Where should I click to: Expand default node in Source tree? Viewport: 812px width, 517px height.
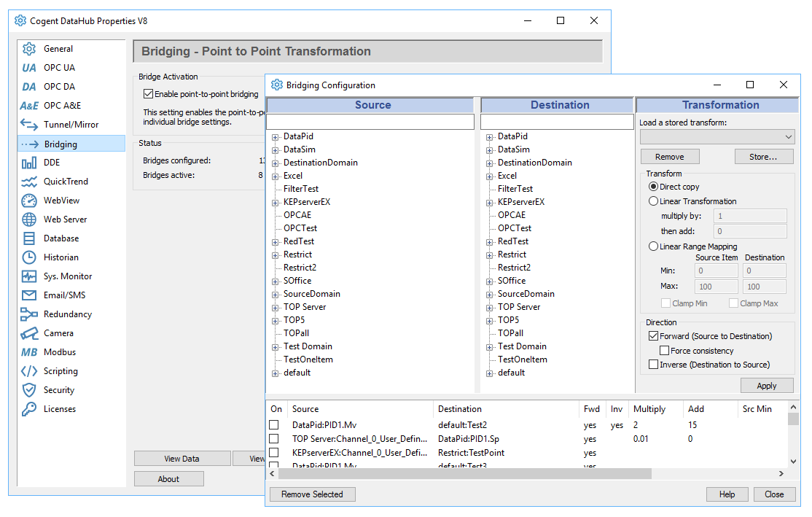[x=275, y=373]
